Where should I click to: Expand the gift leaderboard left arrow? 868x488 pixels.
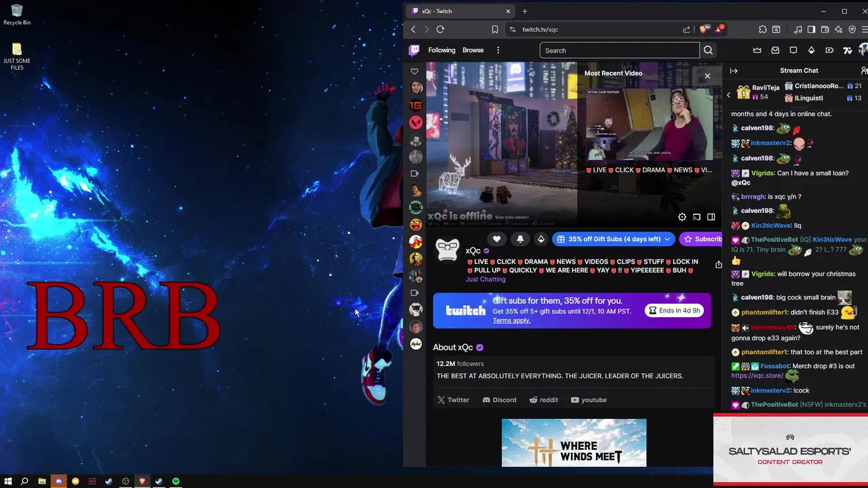[729, 96]
